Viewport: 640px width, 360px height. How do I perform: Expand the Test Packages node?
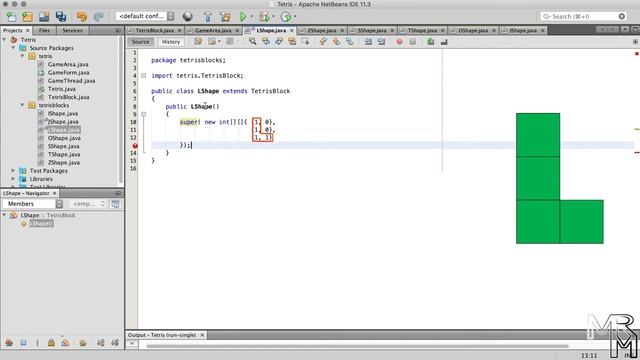point(13,171)
